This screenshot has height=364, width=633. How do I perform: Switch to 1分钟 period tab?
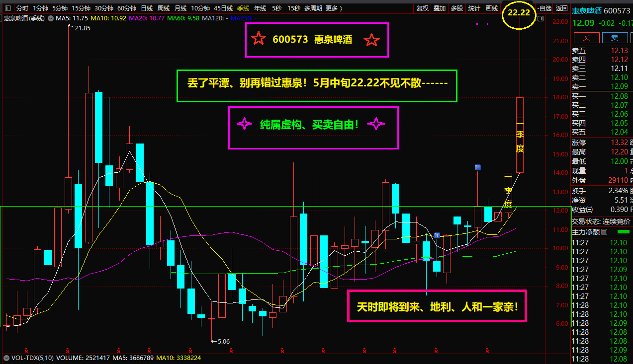41,8
